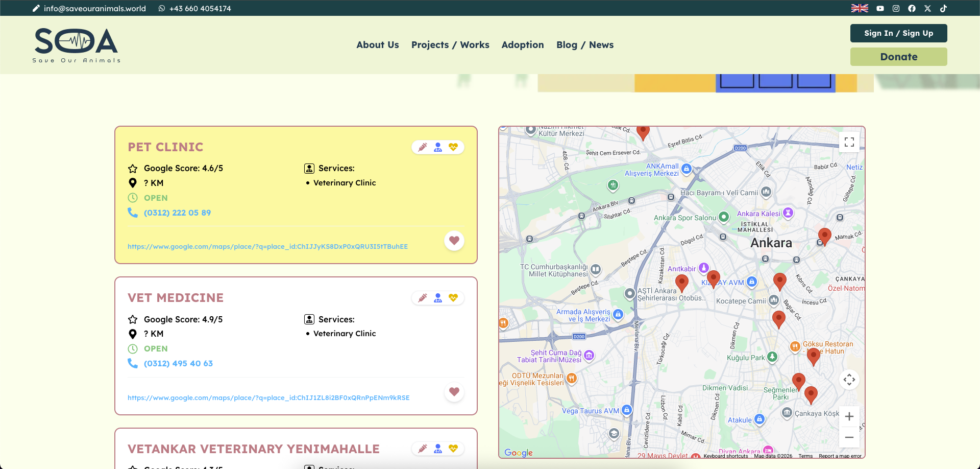Click the map marker near Mamak Cd.

pyautogui.click(x=824, y=236)
